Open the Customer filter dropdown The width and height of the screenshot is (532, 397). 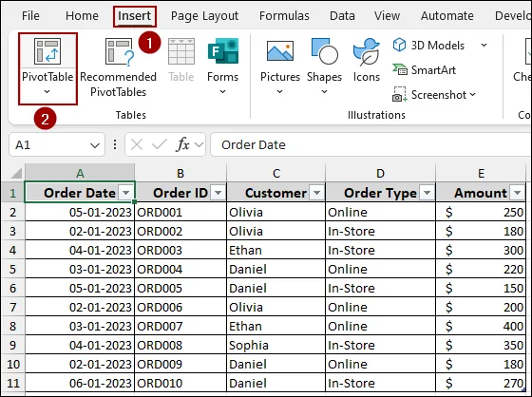tap(317, 193)
